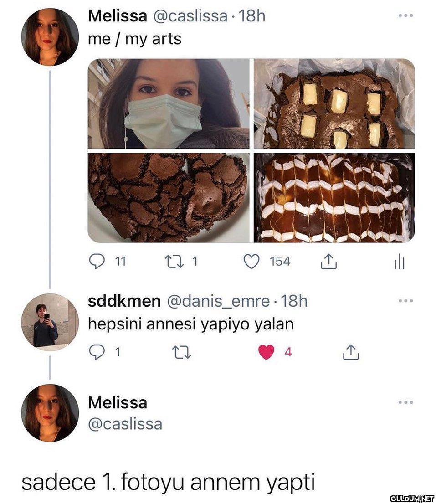Open more options on Melissa's bottom tweet
Image resolution: width=436 pixels, height=504 pixels.
point(405,402)
